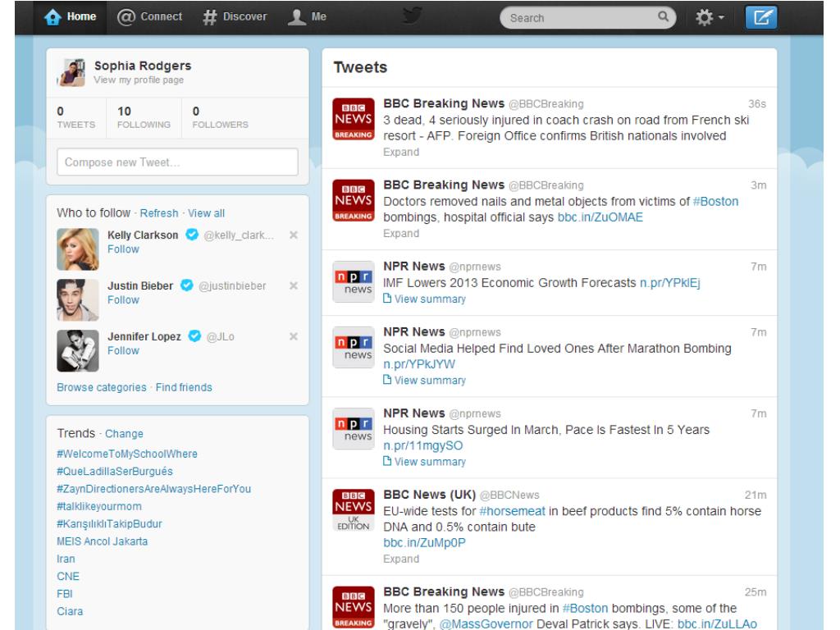Open the Iran trend
Viewport: 840px width, 630px height.
click(66, 559)
